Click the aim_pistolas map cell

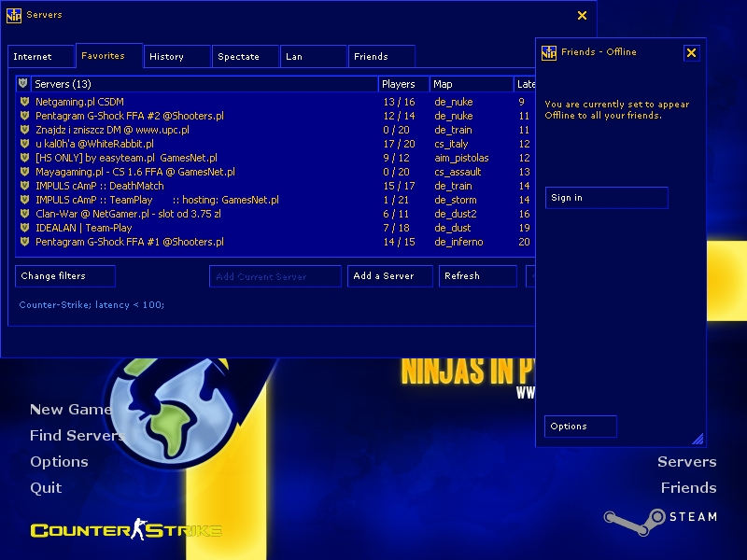461,158
